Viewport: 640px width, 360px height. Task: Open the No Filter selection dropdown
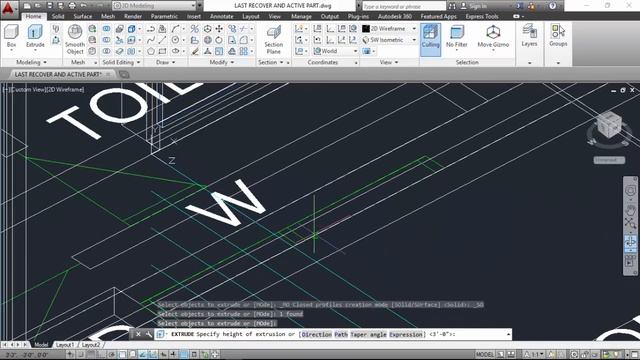456,37
